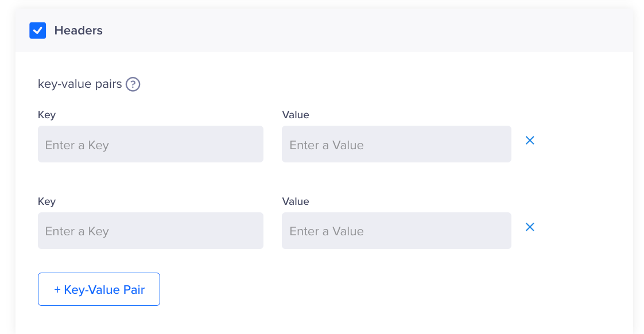Click the second row's Enter a Value placeholder text
644x334 pixels.
click(327, 231)
